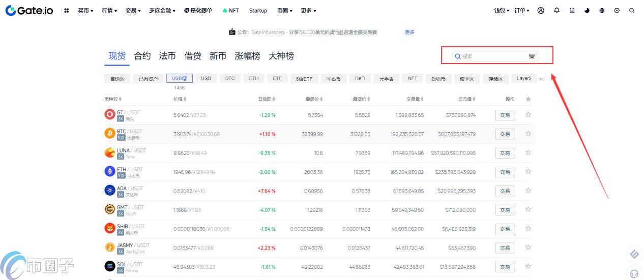Click the ADA coin logo icon
Image resolution: width=644 pixels, height=280 pixels.
click(x=109, y=191)
